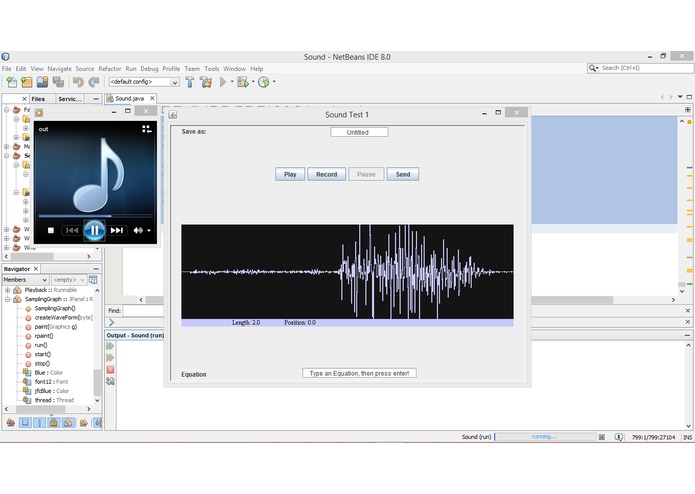This screenshot has width=695, height=494.
Task: Minimize the Navigator panel with dash button
Action: 96,268
